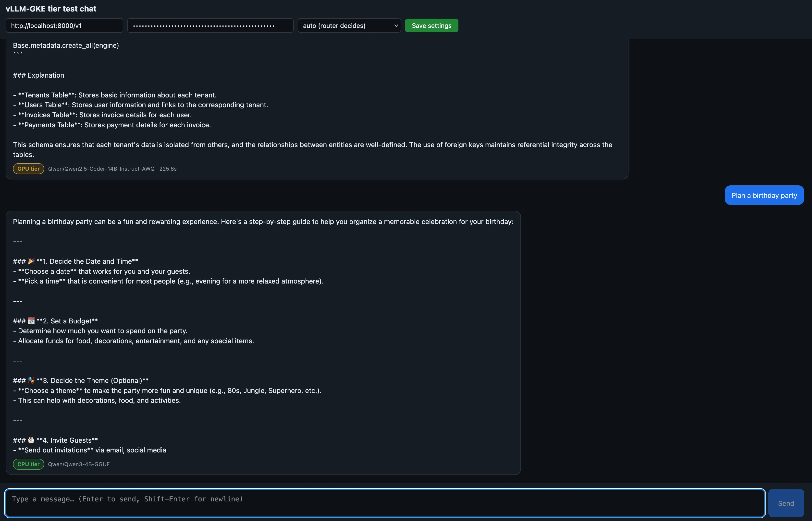This screenshot has width=812, height=521.
Task: Click the GPU tier badge
Action: pyautogui.click(x=28, y=168)
